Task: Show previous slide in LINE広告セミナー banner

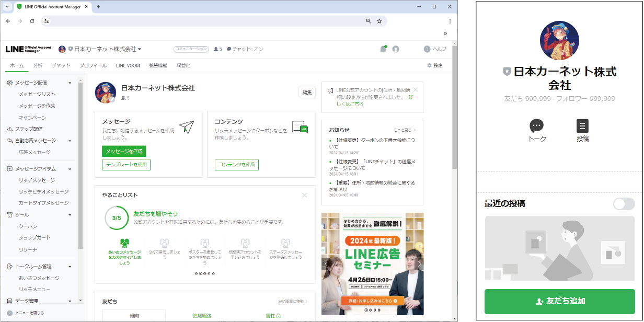Action: tap(326, 264)
